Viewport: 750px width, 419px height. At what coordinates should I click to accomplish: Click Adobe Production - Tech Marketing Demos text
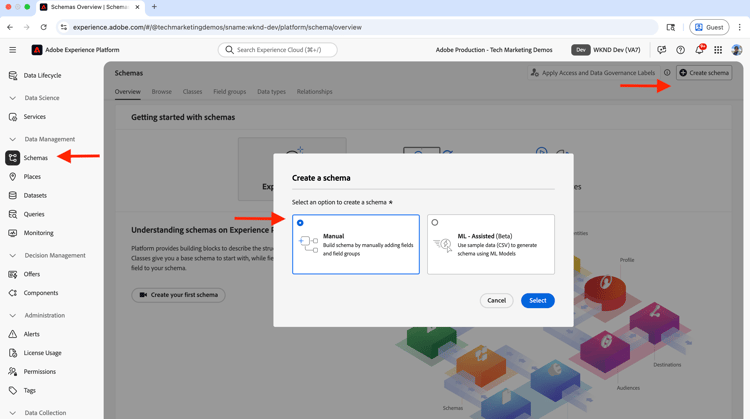[494, 50]
